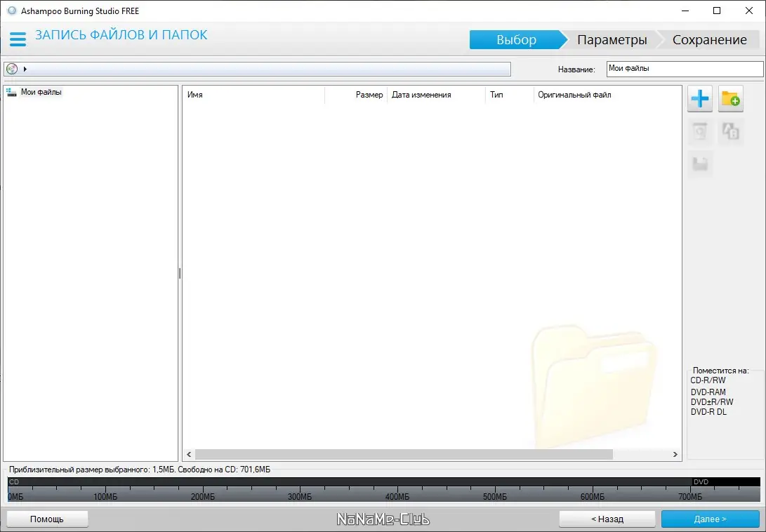Click the horizontal scrollbar right arrow
Image resolution: width=766 pixels, height=532 pixels.
(x=675, y=454)
